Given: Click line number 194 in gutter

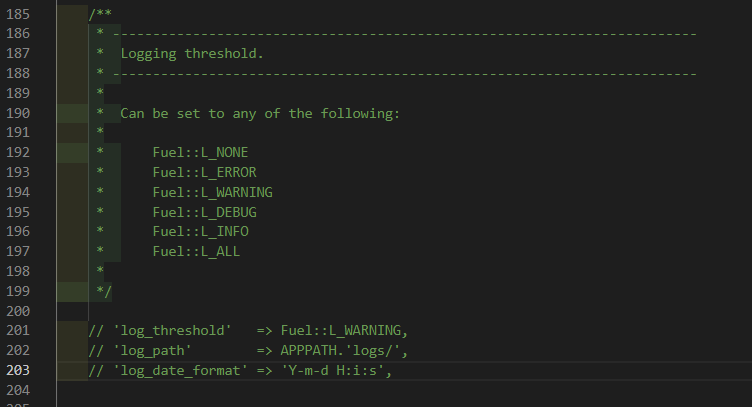Looking at the screenshot, I should tap(18, 192).
